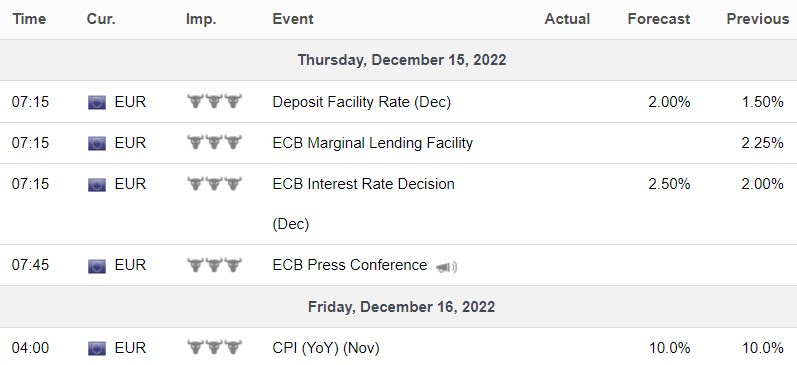
Task: Click bull importance icons for Deposit Facility Rate
Action: pyautogui.click(x=214, y=101)
